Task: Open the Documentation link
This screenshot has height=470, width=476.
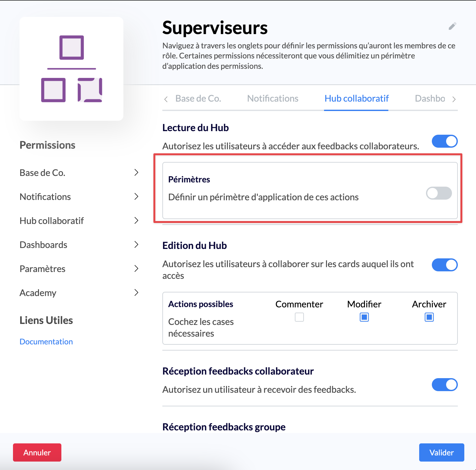Action: (x=46, y=342)
